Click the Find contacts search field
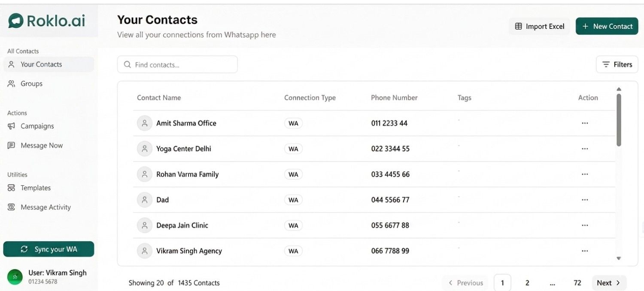 coord(177,64)
